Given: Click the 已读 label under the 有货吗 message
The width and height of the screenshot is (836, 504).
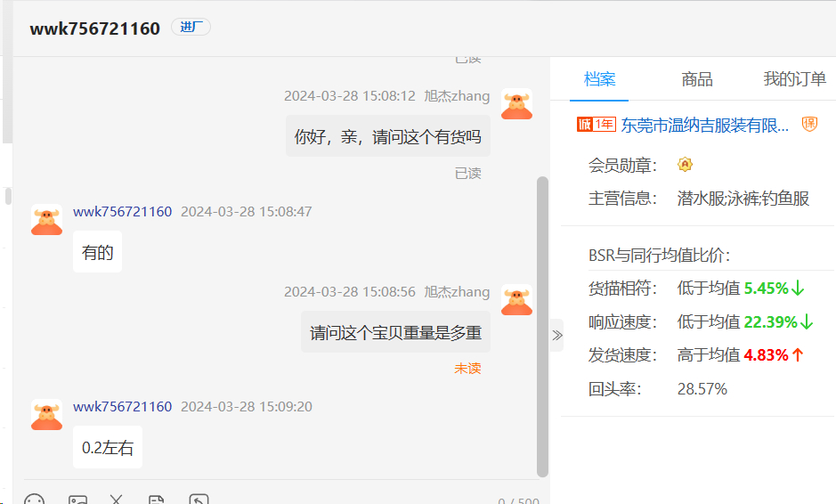Looking at the screenshot, I should pos(467,174).
